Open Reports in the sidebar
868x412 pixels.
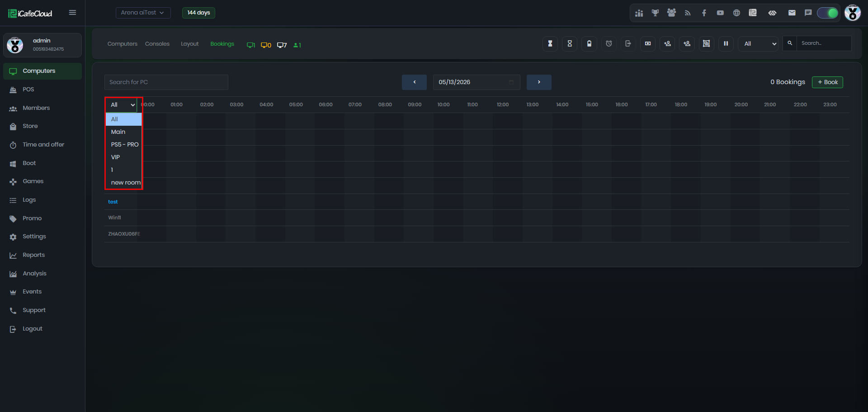point(42,255)
